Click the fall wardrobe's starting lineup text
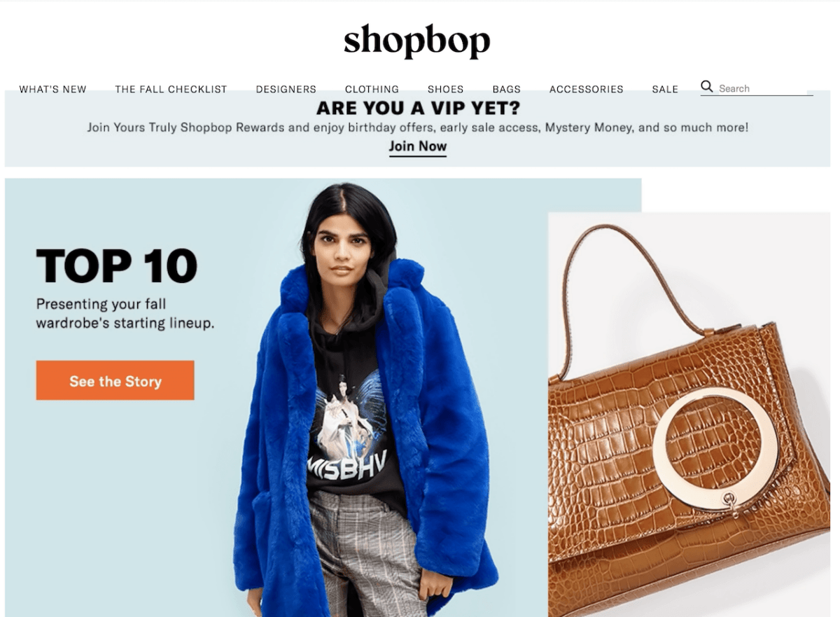Image resolution: width=840 pixels, height=617 pixels. [125, 314]
